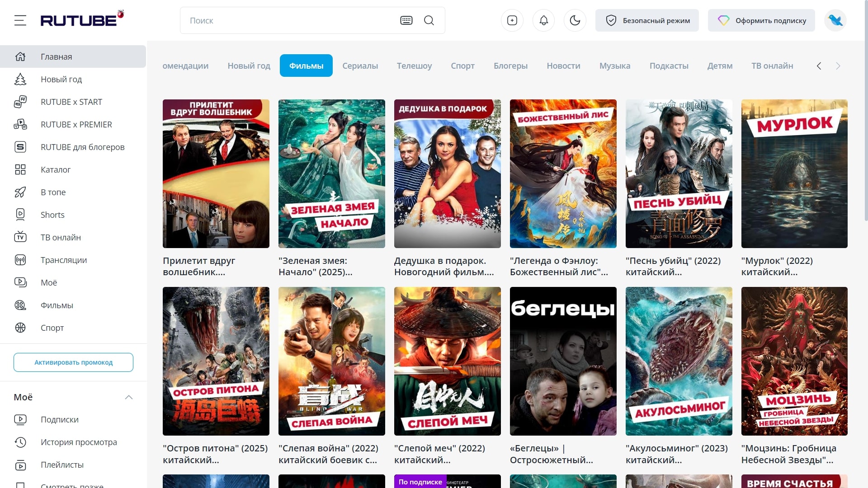Screen dimensions: 868x488
Task: Toggle dark theme moon icon
Action: coord(575,20)
